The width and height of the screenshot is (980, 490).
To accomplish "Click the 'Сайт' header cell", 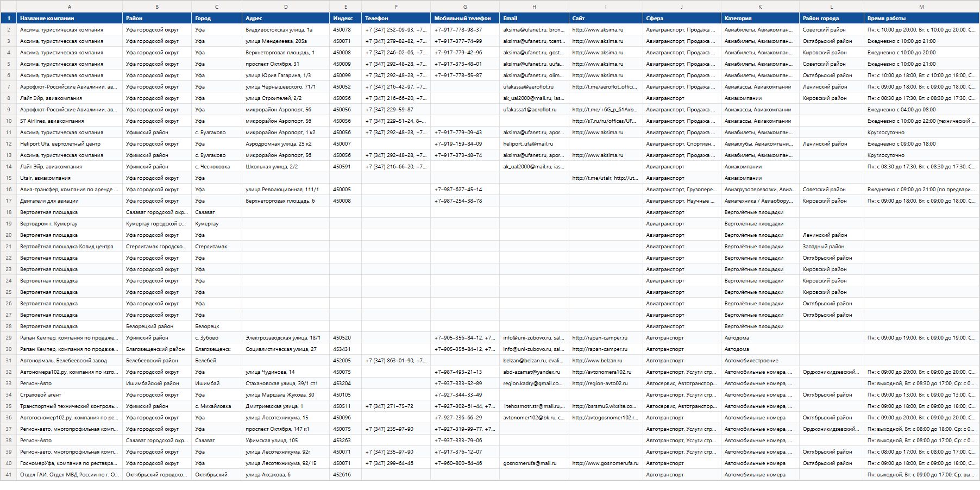I will pos(606,18).
